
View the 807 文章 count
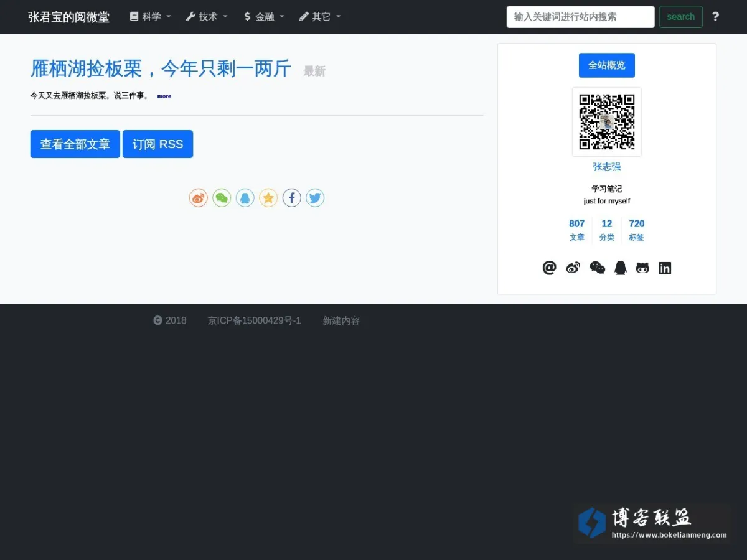click(577, 230)
